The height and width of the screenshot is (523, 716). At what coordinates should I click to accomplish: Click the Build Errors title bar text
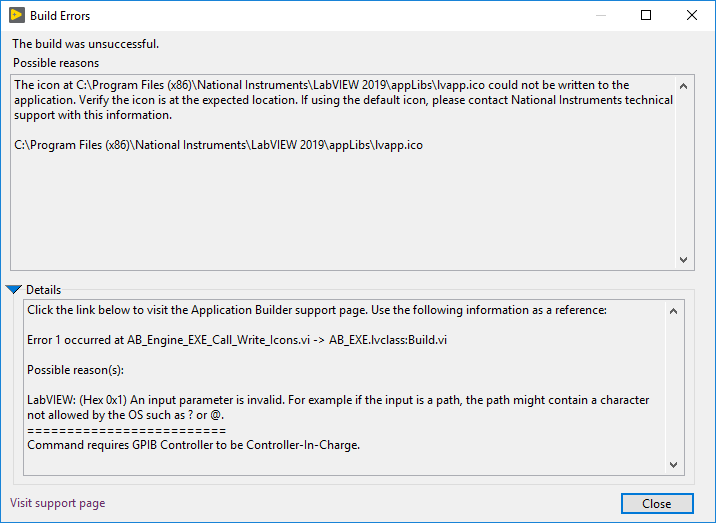pos(60,16)
